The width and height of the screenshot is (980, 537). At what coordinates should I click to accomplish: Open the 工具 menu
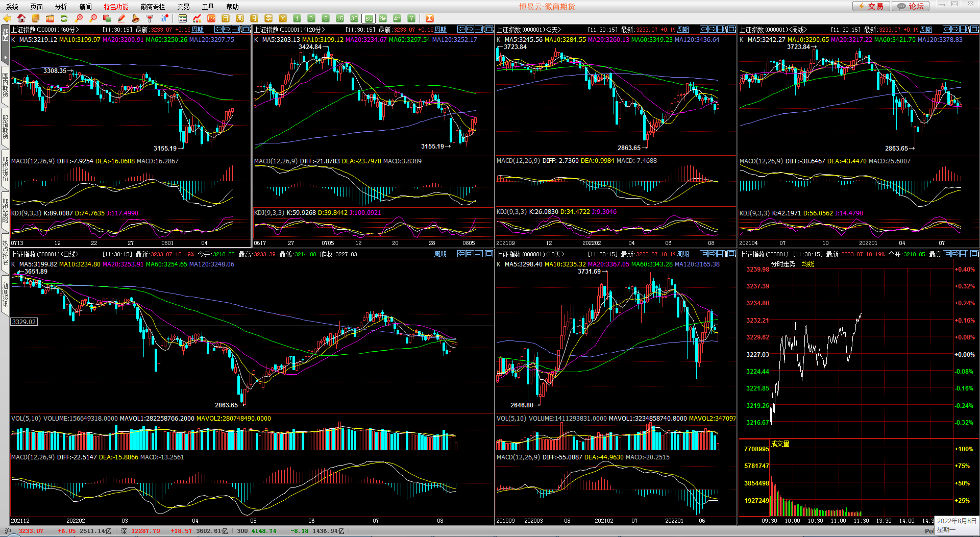[x=208, y=7]
